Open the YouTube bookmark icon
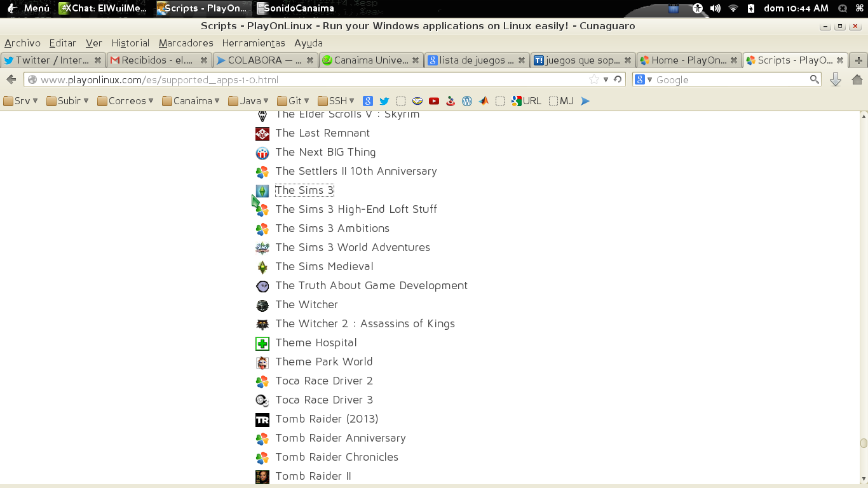868x488 pixels. [434, 101]
